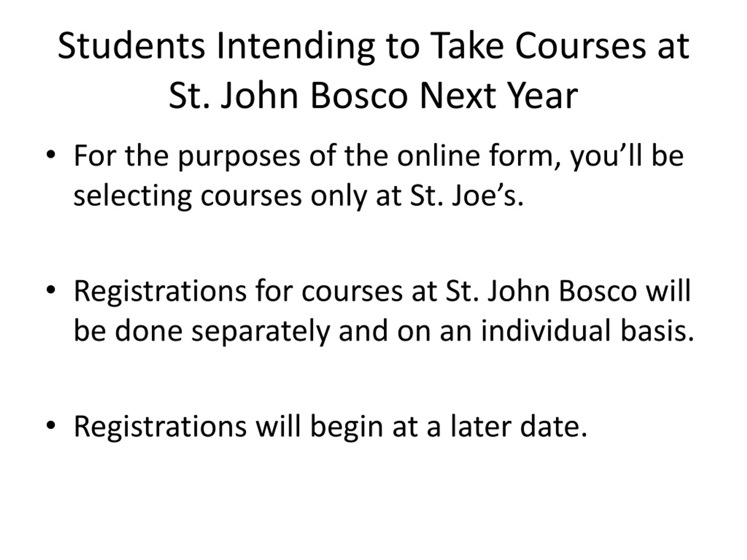The image size is (747, 560).
Task: Click the third bullet point marker
Action: [50, 425]
